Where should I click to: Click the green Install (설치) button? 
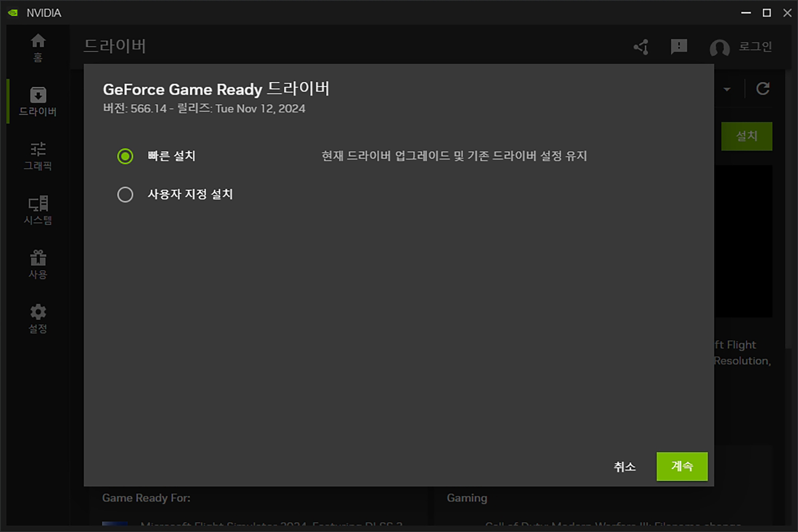pos(746,136)
